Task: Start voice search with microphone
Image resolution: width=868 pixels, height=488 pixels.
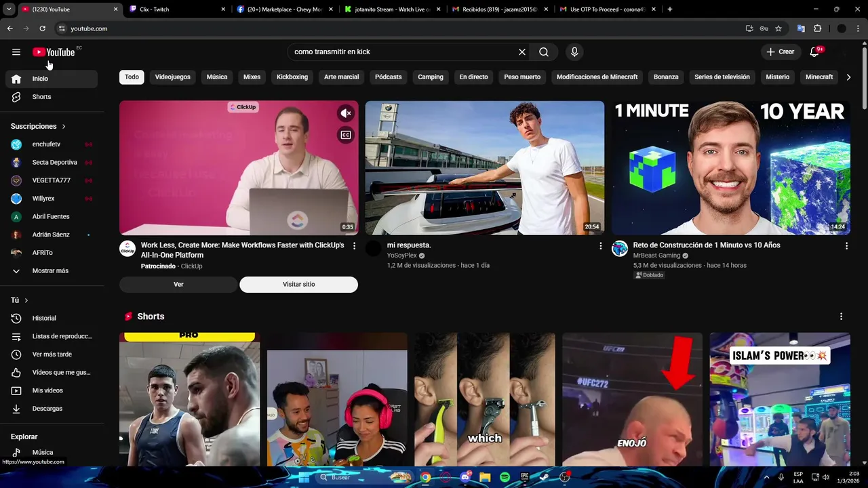Action: tap(574, 52)
